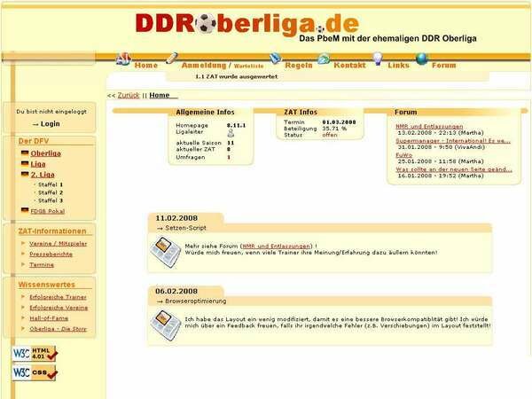Image resolution: width=532 pixels, height=399 pixels.
Task: Click NMR und Entlassungen link in news text
Action: tap(276, 246)
